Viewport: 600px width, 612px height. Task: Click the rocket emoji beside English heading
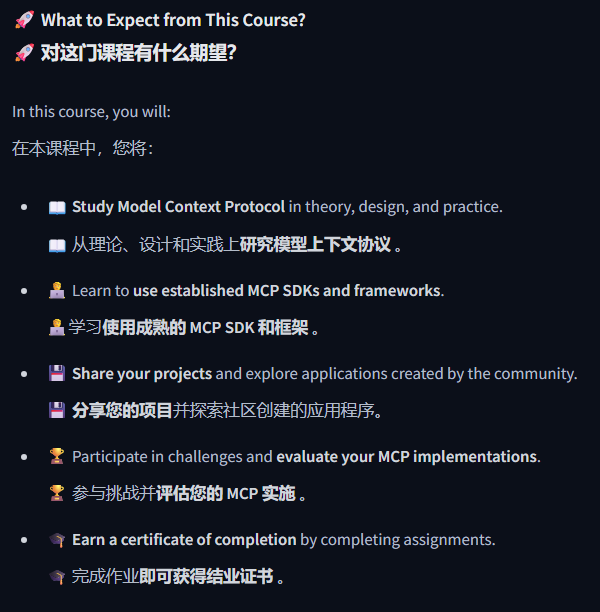coord(24,20)
